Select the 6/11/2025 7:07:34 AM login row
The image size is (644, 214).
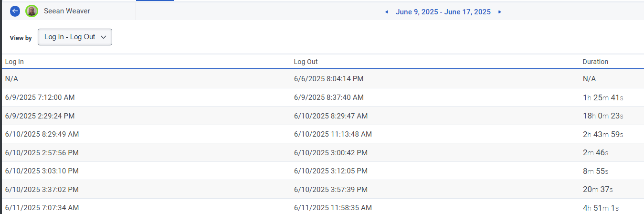click(322, 206)
